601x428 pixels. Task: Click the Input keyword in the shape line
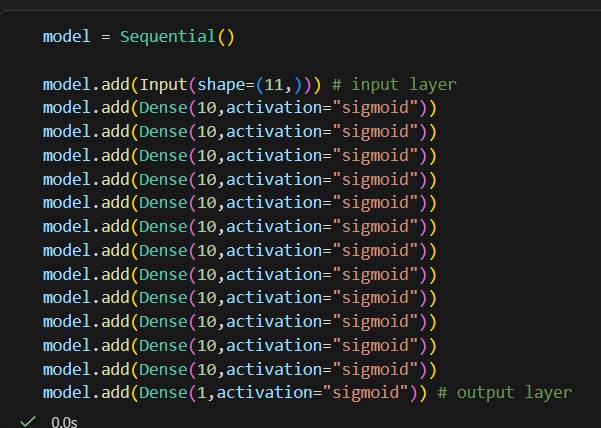click(163, 84)
